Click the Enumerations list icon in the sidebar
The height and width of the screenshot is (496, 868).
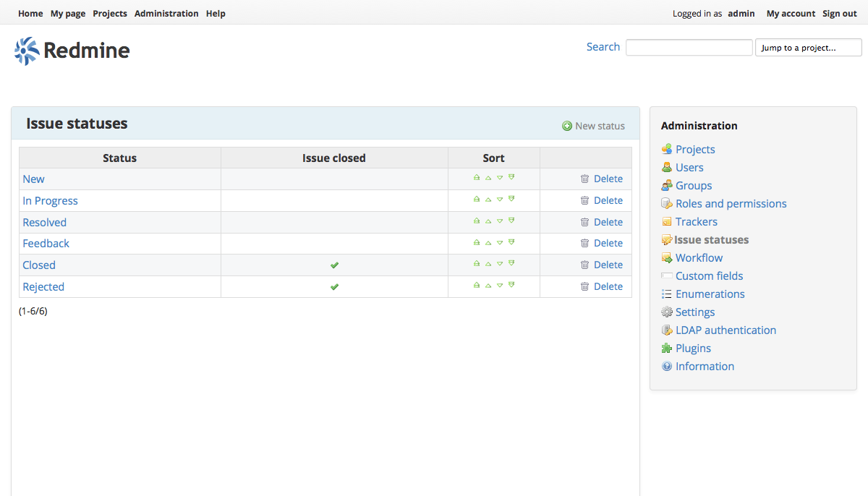pos(666,294)
